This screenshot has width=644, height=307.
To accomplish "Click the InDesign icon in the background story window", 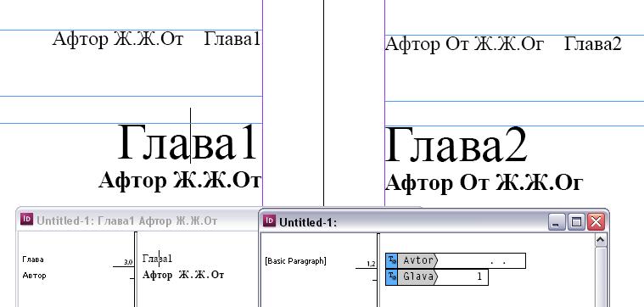I will 27,219.
